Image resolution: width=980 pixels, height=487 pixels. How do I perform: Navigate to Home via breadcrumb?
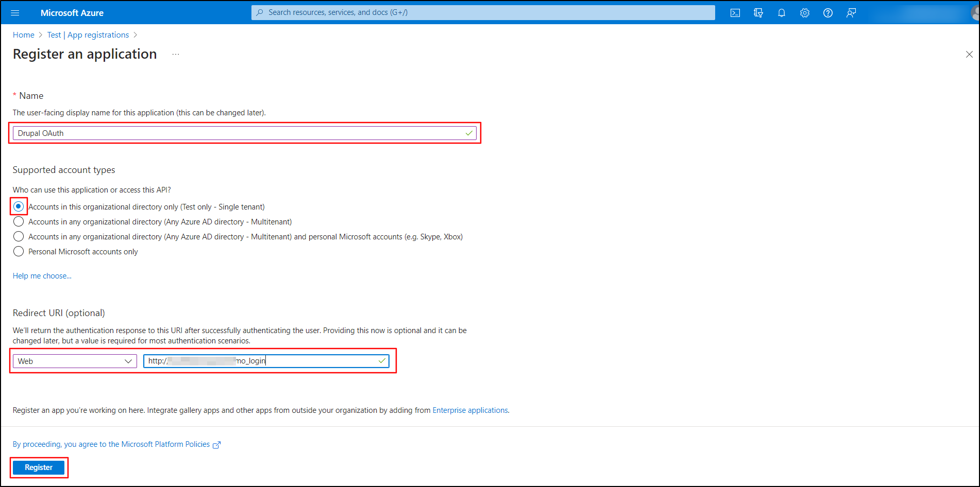click(23, 34)
